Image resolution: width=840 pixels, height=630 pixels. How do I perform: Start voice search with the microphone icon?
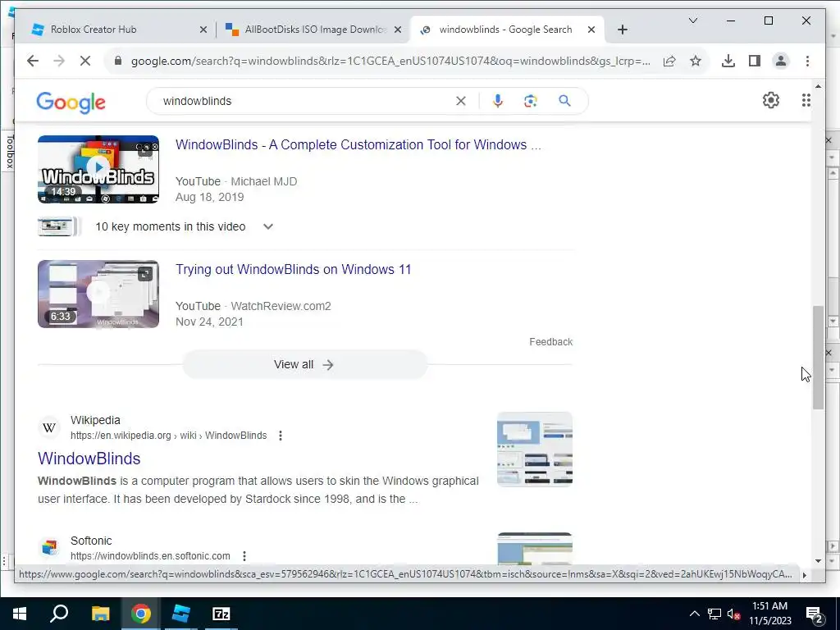(x=498, y=101)
